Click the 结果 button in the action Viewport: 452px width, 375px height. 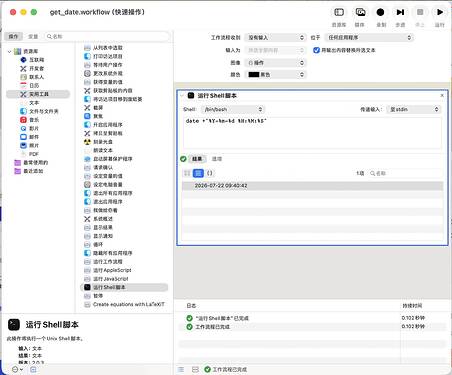(x=197, y=159)
